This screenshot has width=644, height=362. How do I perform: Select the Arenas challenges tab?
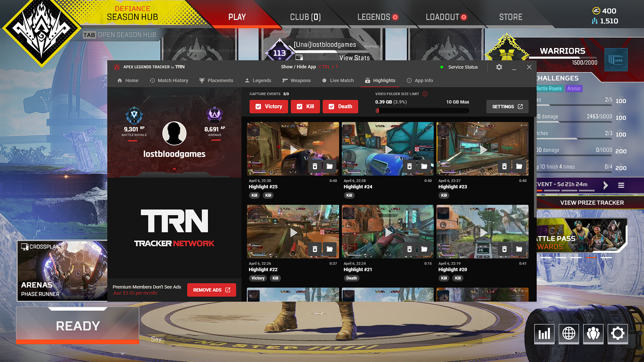point(574,88)
